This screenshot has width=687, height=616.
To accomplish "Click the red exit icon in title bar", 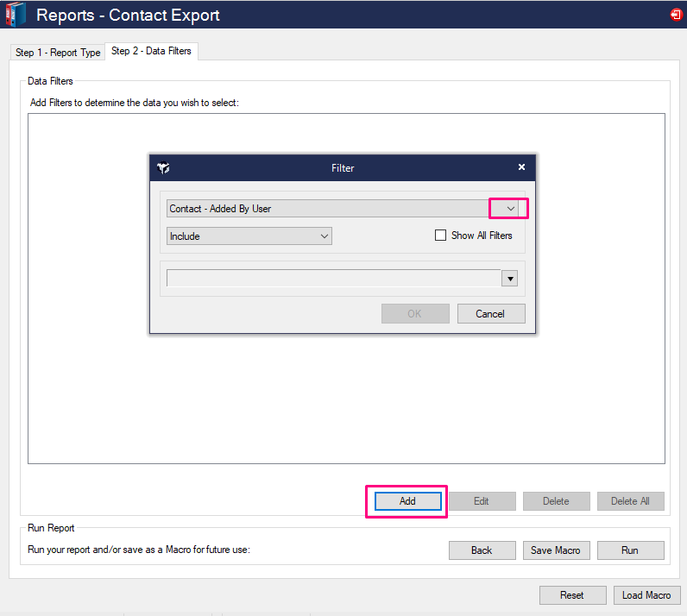I will 675,15.
